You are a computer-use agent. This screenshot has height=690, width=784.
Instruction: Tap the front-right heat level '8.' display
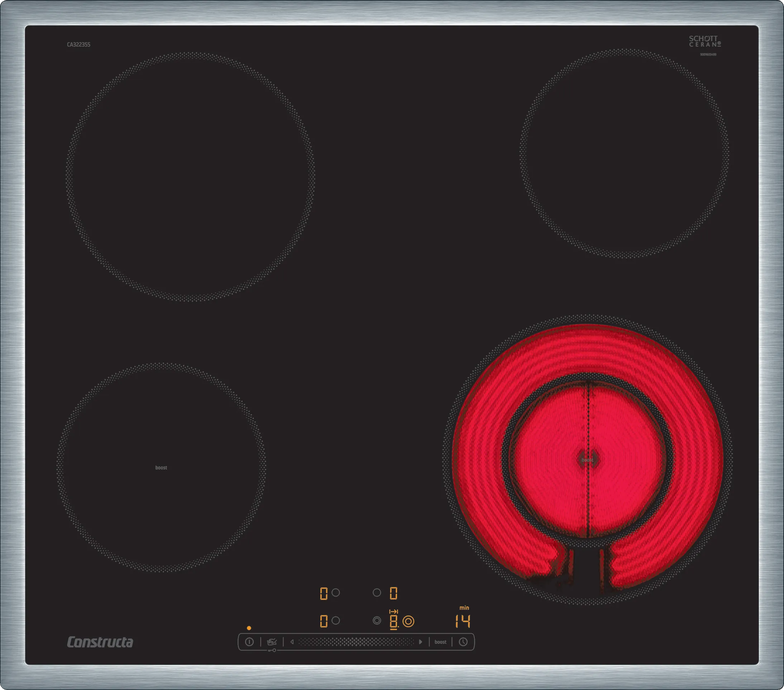tap(394, 622)
